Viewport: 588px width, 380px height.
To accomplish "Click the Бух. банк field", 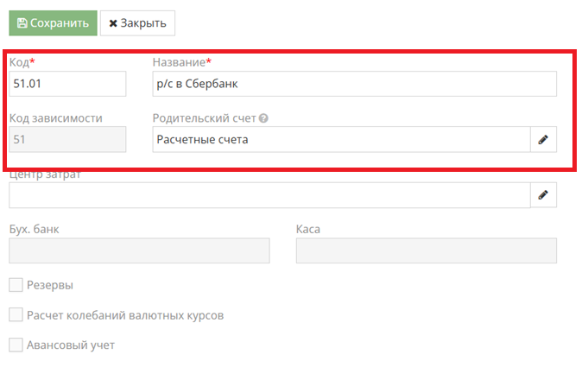I will click(x=139, y=250).
